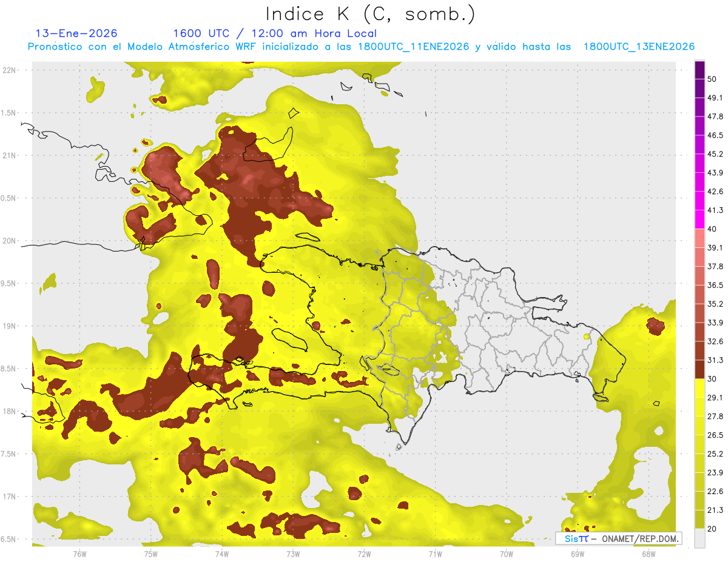Select the "18N" latitude label
Image resolution: width=728 pixels, height=562 pixels.
9,411
